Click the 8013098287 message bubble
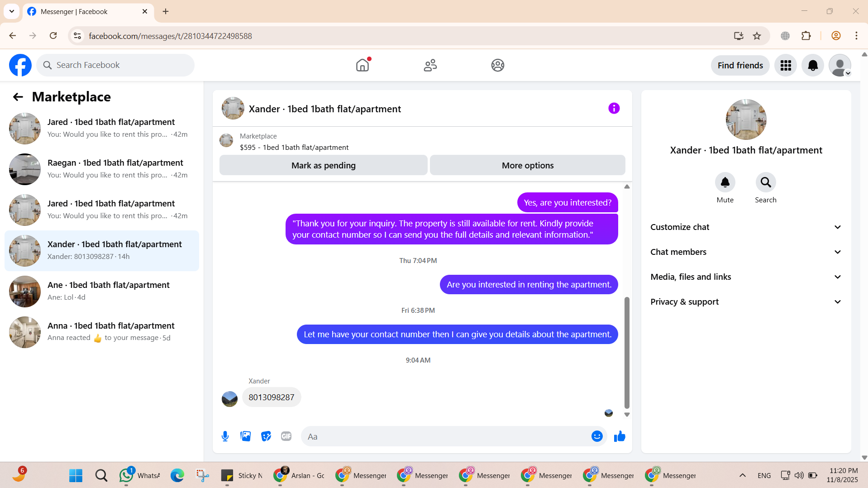Screen dimensions: 868x488 point(272,397)
